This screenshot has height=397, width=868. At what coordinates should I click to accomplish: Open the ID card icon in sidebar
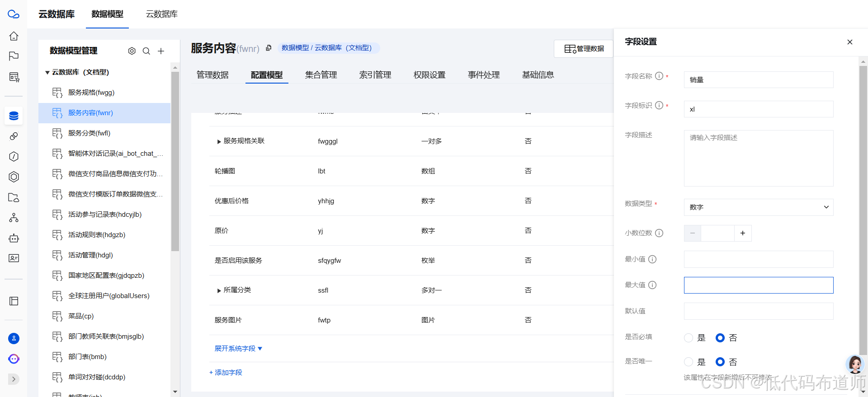pos(14,258)
